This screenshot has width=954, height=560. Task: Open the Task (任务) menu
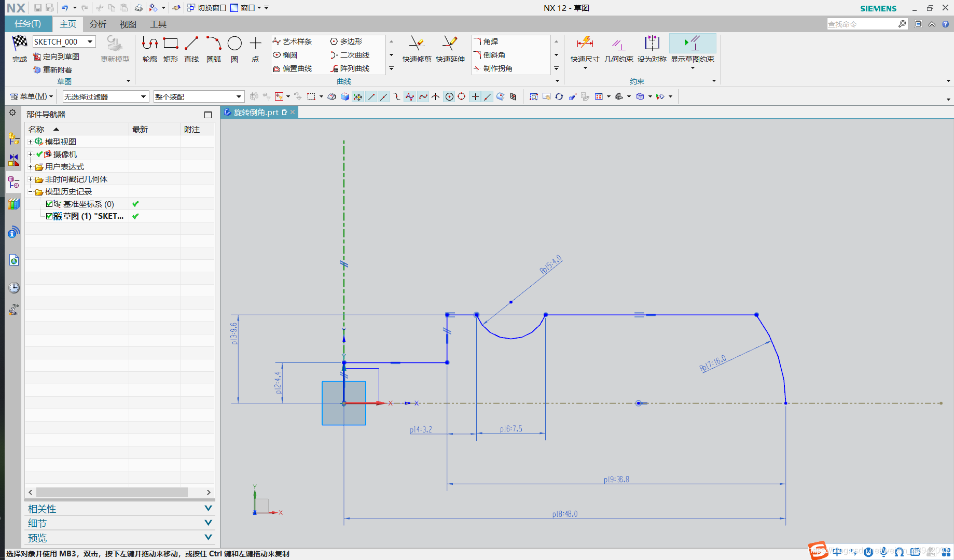(x=28, y=24)
